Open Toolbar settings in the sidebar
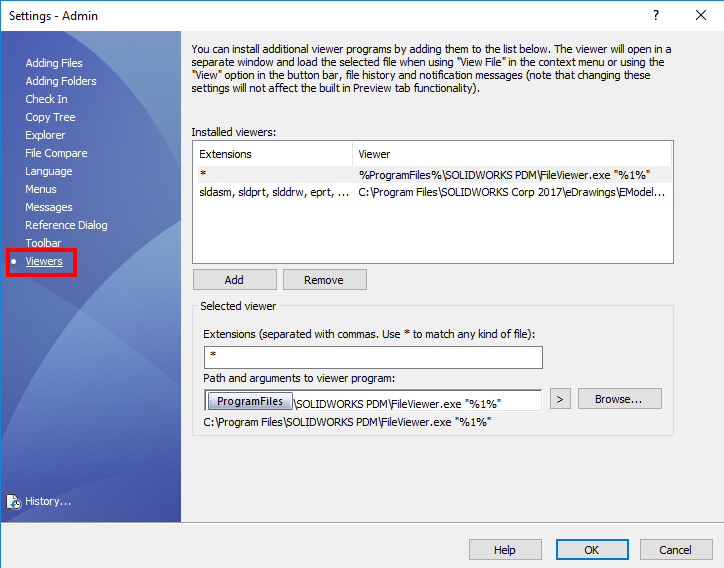Image resolution: width=724 pixels, height=568 pixels. 43,243
